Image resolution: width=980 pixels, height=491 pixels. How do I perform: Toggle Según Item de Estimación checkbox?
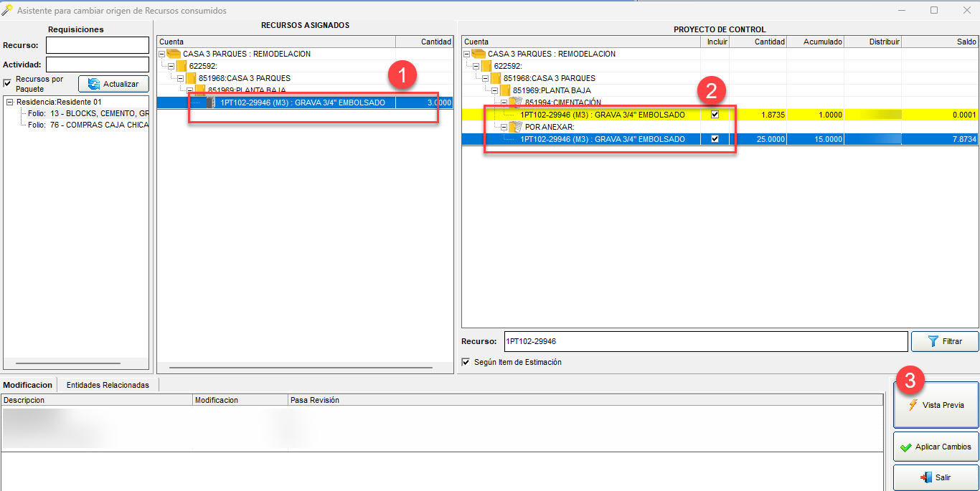[466, 362]
